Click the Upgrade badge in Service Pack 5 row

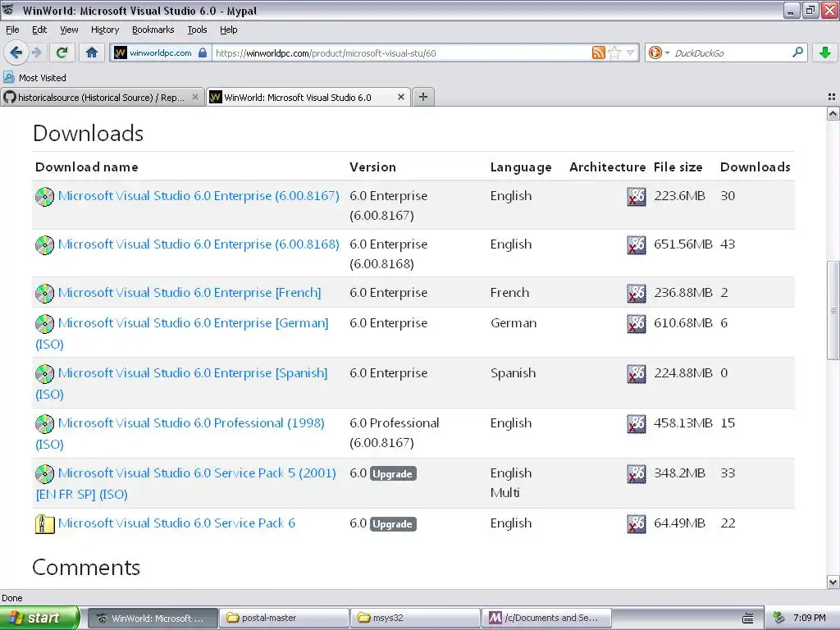pyautogui.click(x=393, y=474)
